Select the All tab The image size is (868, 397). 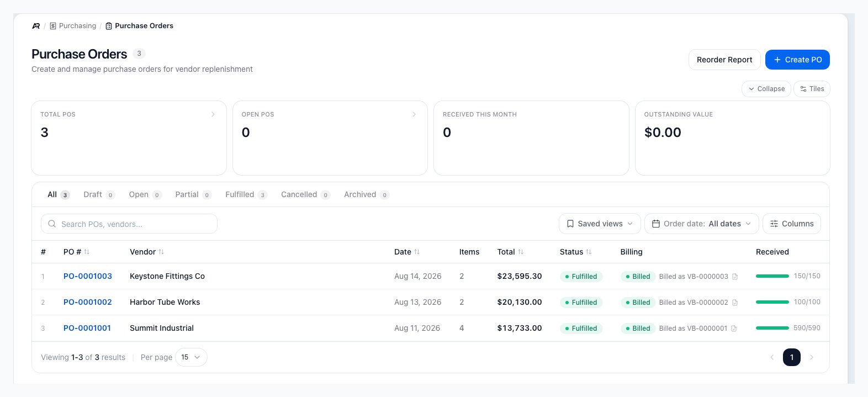tap(58, 195)
